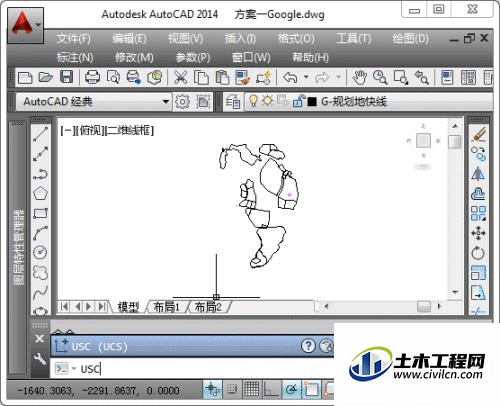Select the Polygon tool
The height and width of the screenshot is (406, 500).
(40, 193)
